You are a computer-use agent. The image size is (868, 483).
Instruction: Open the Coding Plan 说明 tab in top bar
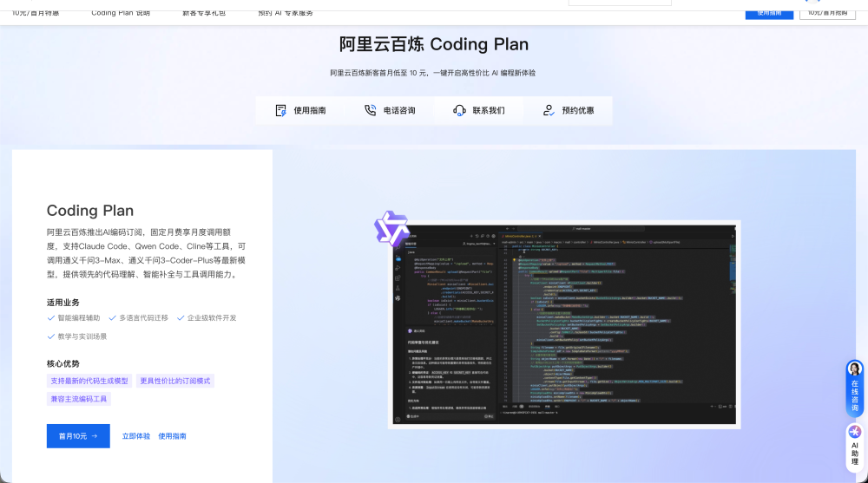(x=121, y=13)
